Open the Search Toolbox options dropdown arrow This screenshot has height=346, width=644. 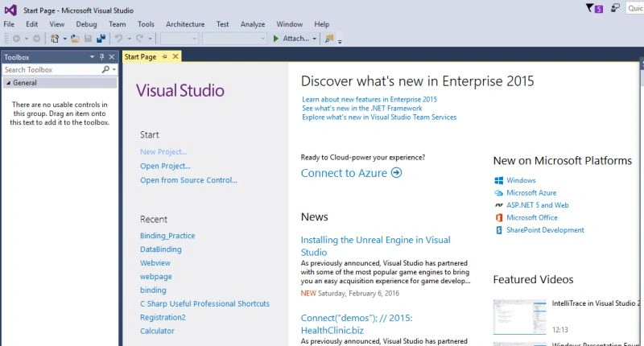(x=114, y=70)
